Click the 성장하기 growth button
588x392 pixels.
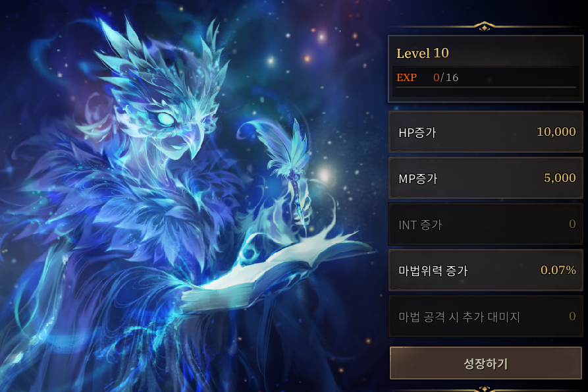click(486, 363)
